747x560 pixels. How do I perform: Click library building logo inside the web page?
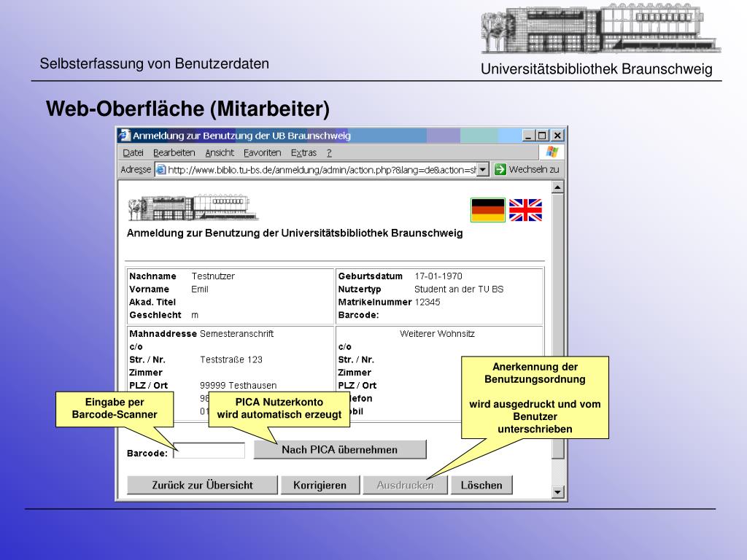pos(193,208)
